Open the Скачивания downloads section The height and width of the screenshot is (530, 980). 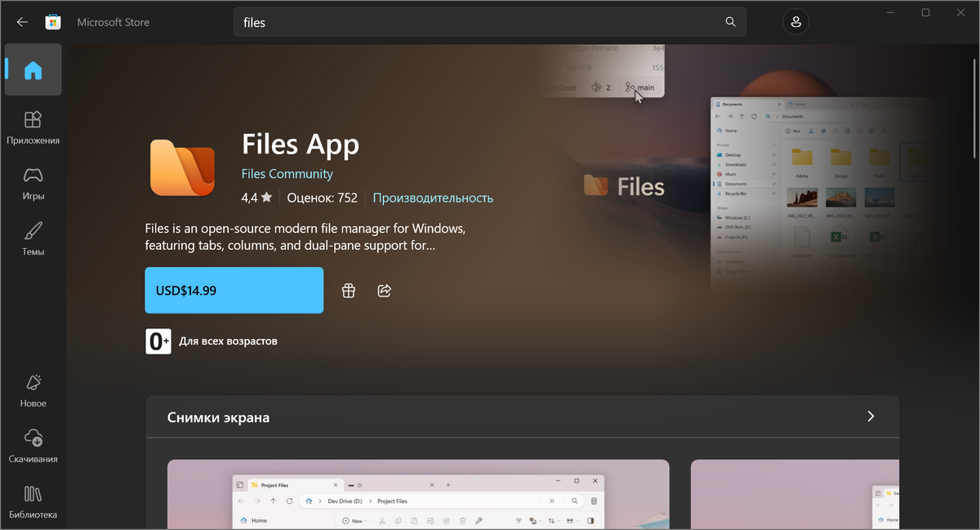click(x=33, y=446)
